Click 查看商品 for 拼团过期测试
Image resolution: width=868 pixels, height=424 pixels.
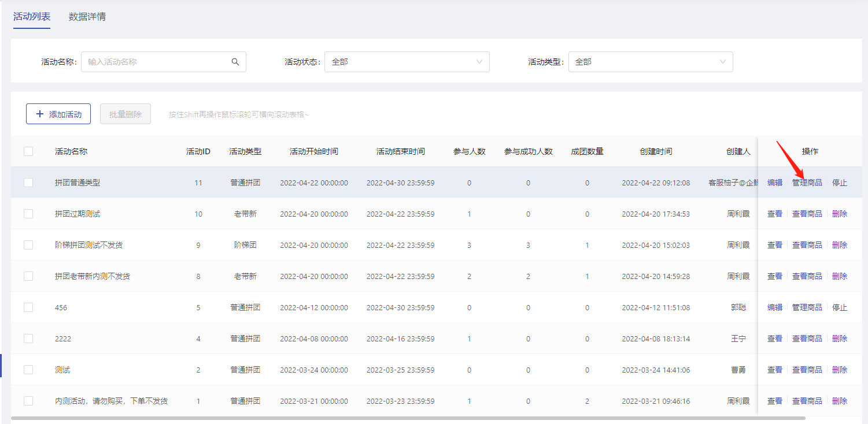click(807, 214)
